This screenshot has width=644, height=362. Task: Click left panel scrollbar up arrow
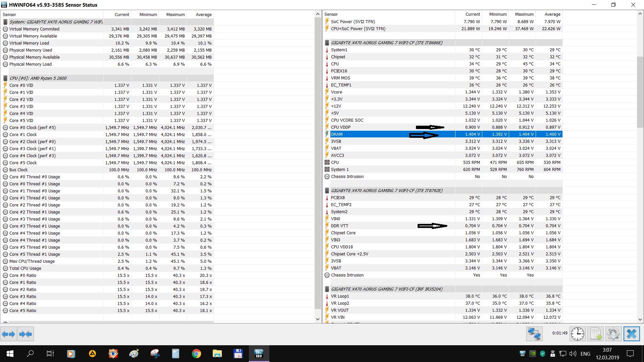pyautogui.click(x=318, y=14)
